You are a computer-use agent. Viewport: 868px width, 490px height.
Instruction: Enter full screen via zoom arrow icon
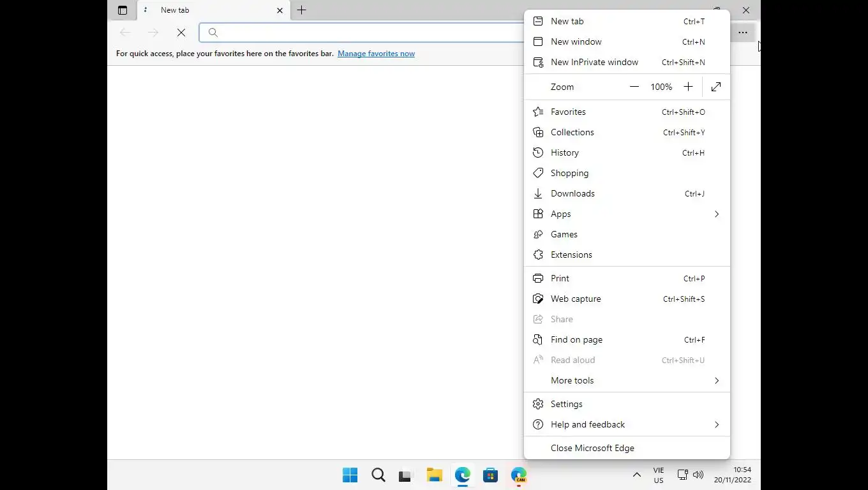click(716, 87)
